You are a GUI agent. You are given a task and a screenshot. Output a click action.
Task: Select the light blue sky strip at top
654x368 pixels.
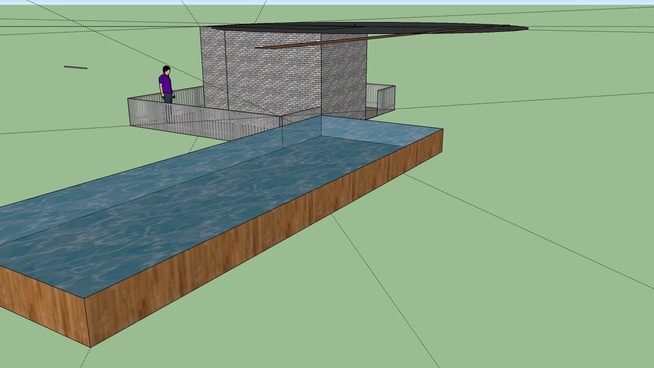tap(327, 2)
